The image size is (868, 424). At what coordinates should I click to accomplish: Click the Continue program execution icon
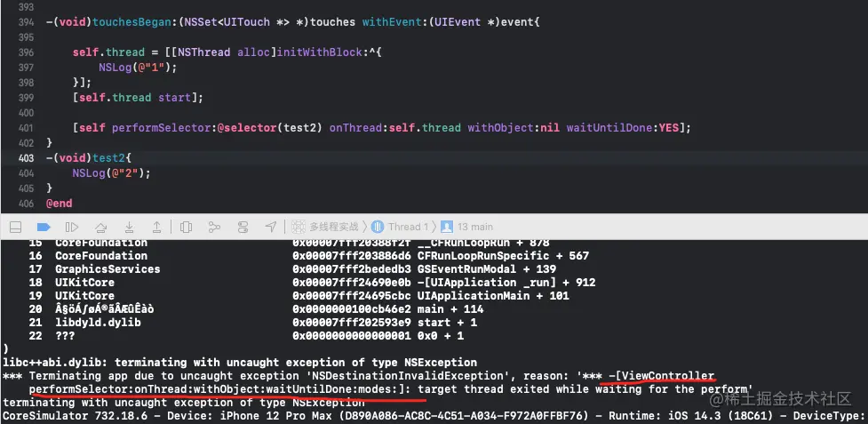point(72,227)
